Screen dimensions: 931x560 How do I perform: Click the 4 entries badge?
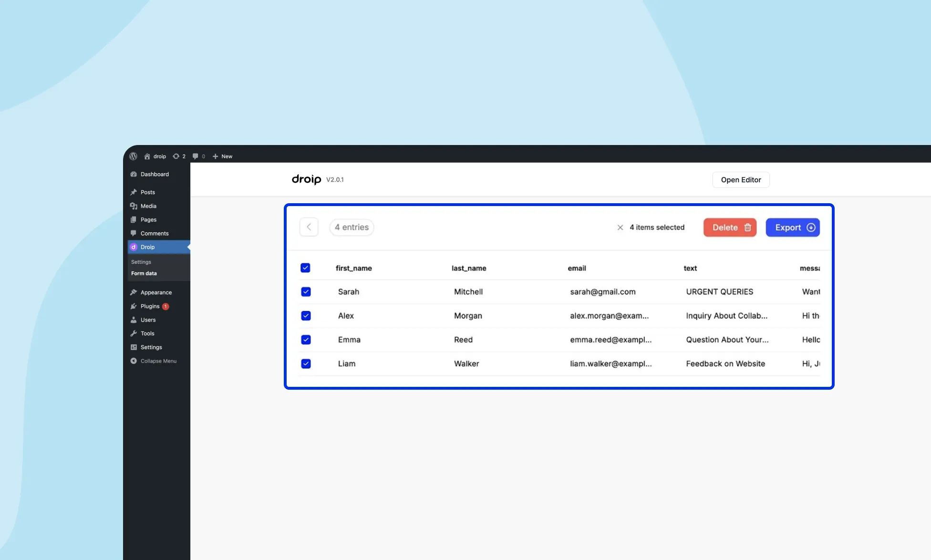click(352, 227)
